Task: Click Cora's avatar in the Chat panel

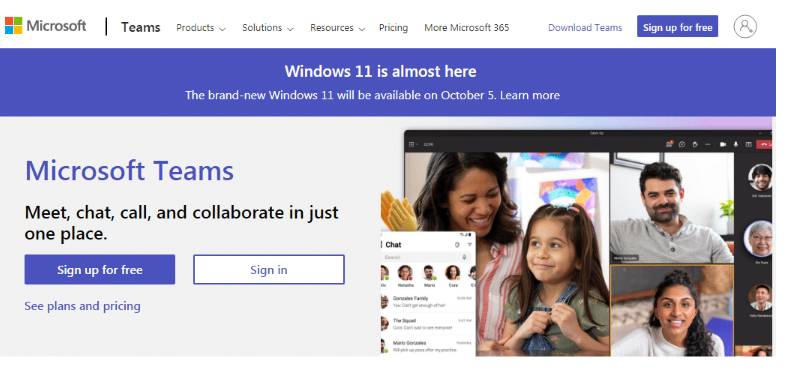Action: (x=453, y=273)
